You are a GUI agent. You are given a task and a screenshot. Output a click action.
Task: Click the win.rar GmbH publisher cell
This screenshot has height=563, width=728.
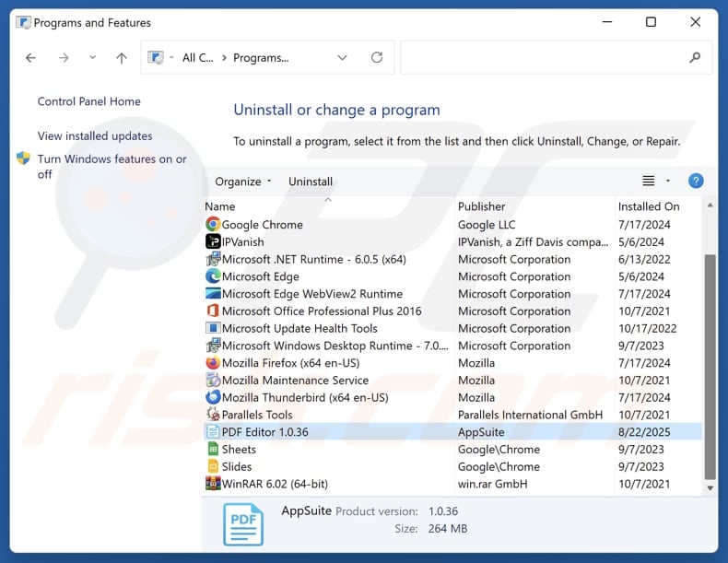click(x=493, y=484)
